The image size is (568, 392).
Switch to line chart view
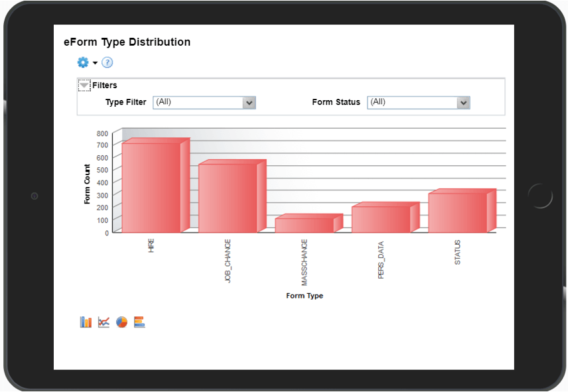point(104,322)
